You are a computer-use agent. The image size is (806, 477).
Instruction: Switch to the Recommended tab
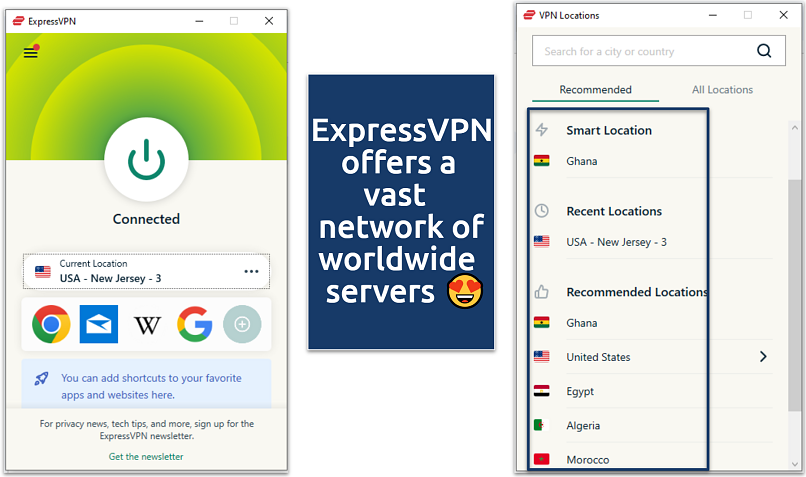(595, 90)
